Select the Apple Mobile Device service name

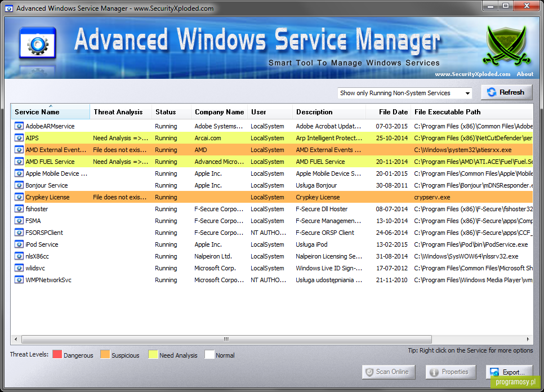(x=56, y=173)
